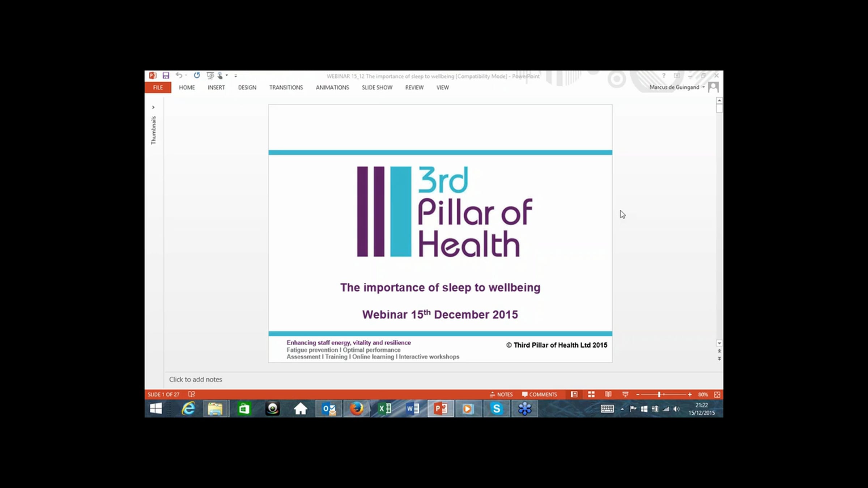Switch to Firefox in taskbar
This screenshot has height=488, width=868.
[x=357, y=409]
